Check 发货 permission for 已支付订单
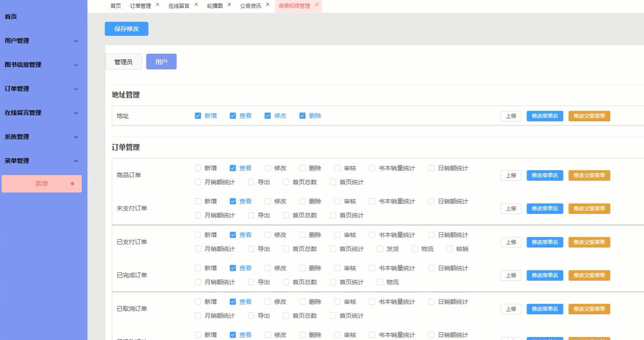 [379, 249]
